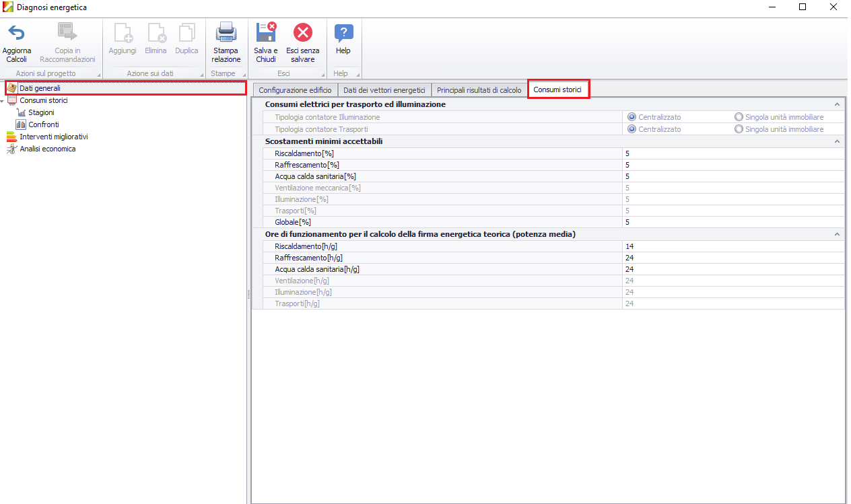The height and width of the screenshot is (504, 851).
Task: Click Esci senza salvare red X icon
Action: pos(303,33)
